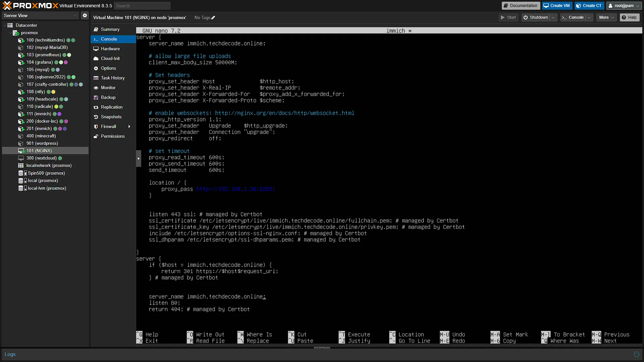Click the Hardware monitor icon
The width and height of the screenshot is (644, 362).
(x=96, y=49)
